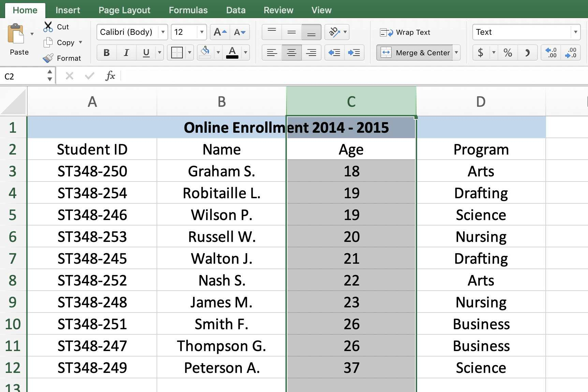The image size is (588, 392).
Task: Align text to top of cell
Action: pyautogui.click(x=272, y=32)
